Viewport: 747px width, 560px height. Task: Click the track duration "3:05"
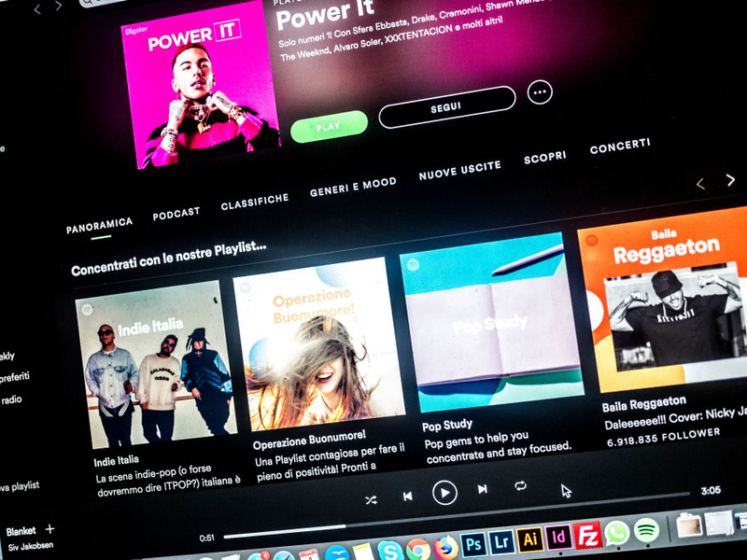[x=711, y=491]
